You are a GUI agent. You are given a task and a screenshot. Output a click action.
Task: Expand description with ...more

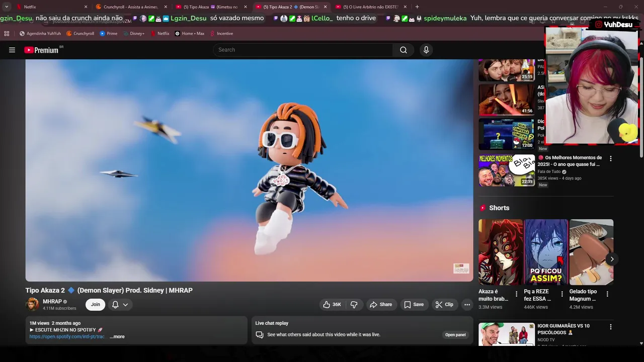(x=117, y=337)
